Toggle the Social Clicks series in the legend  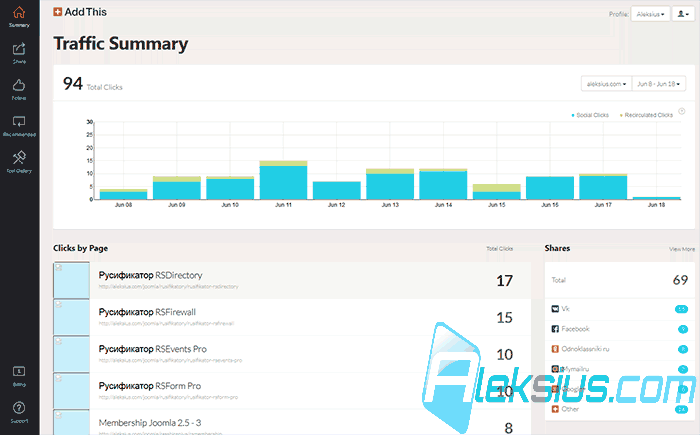click(x=590, y=115)
